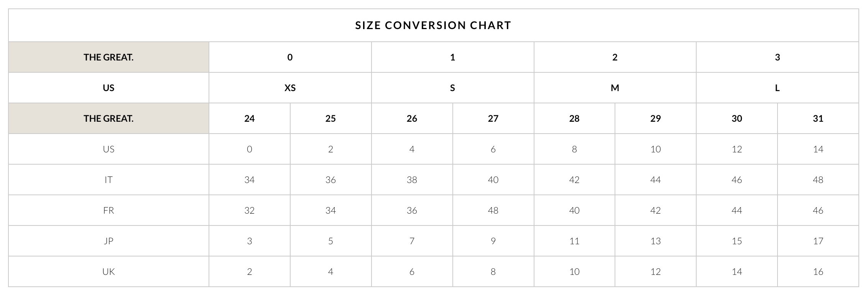
Task: Click denim size 24 cell
Action: [x=250, y=118]
